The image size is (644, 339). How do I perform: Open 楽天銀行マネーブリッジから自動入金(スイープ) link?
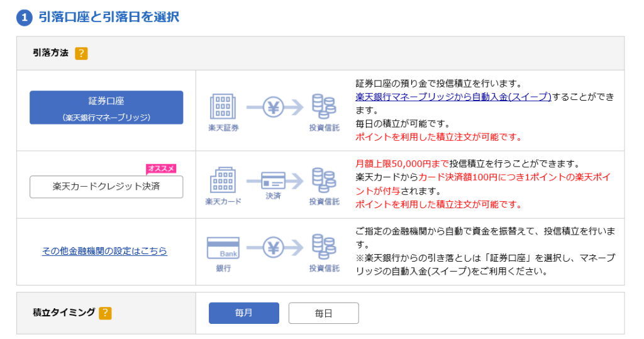(x=453, y=96)
